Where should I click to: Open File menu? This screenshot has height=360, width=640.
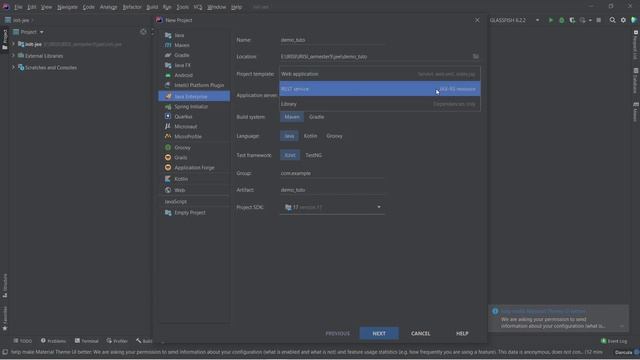18,7
